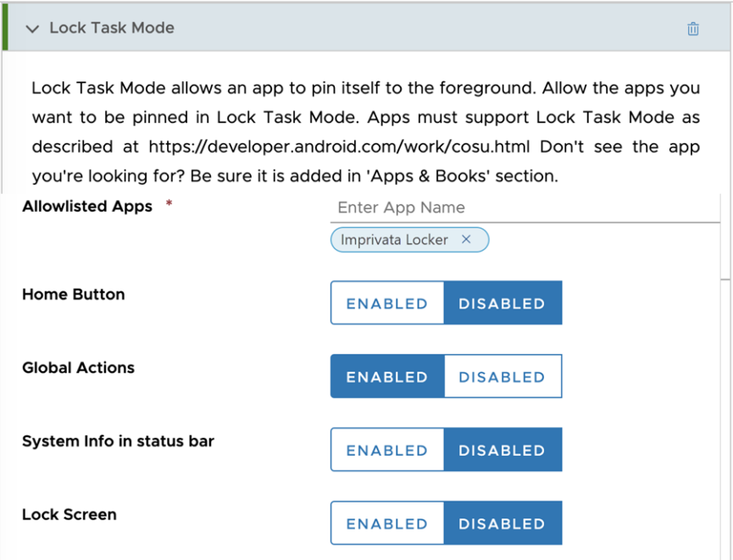Click the Allowlisted Apps required asterisk
The image size is (733, 560).
coord(168,202)
